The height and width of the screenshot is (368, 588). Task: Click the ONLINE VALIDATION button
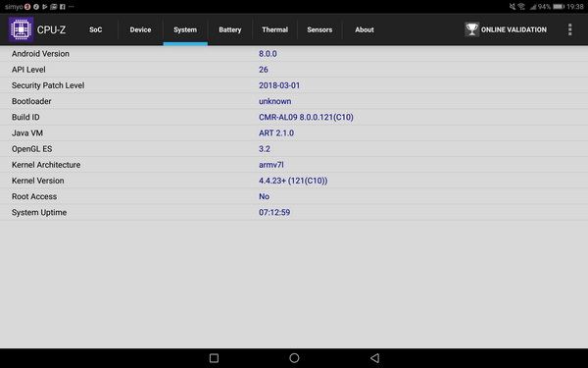point(506,29)
